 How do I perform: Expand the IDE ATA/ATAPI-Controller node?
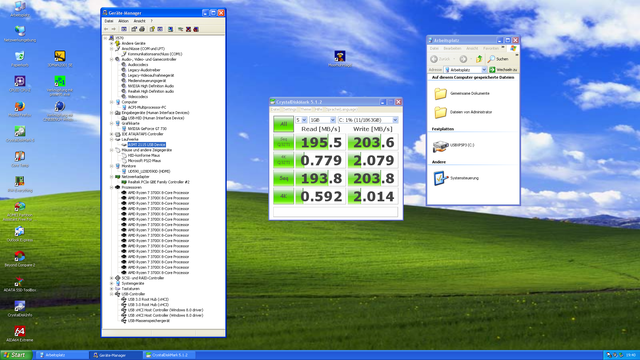pos(111,134)
